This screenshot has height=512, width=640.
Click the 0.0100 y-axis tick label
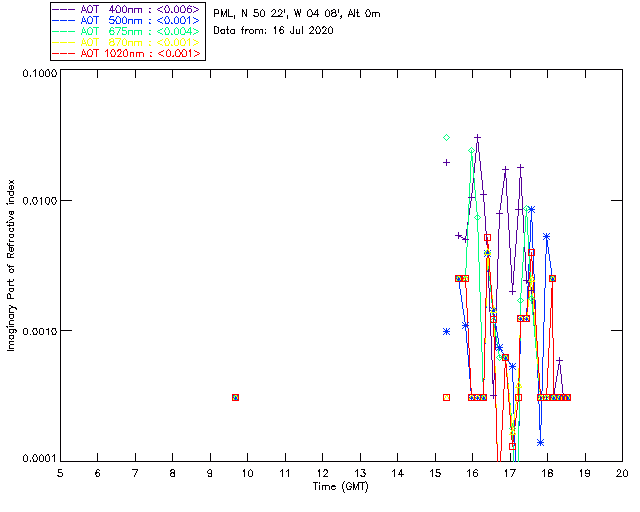click(x=40, y=201)
